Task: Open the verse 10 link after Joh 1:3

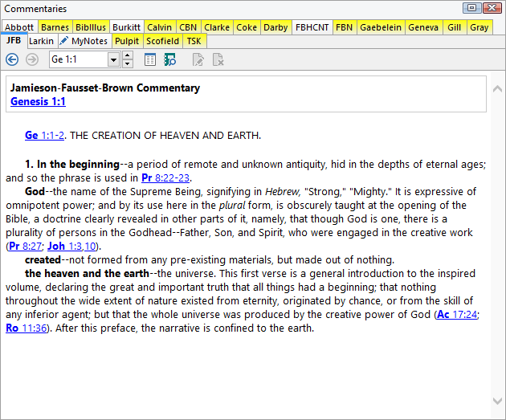Action: point(90,246)
